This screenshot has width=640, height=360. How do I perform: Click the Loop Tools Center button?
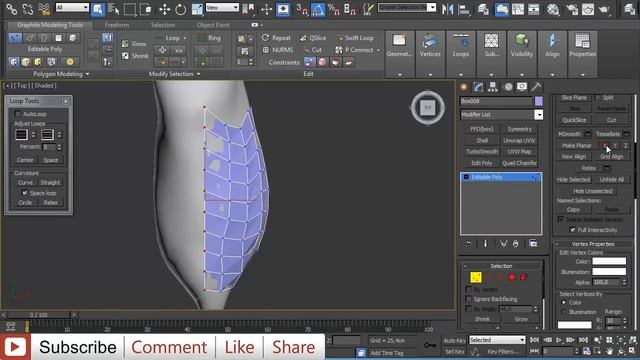coord(25,160)
